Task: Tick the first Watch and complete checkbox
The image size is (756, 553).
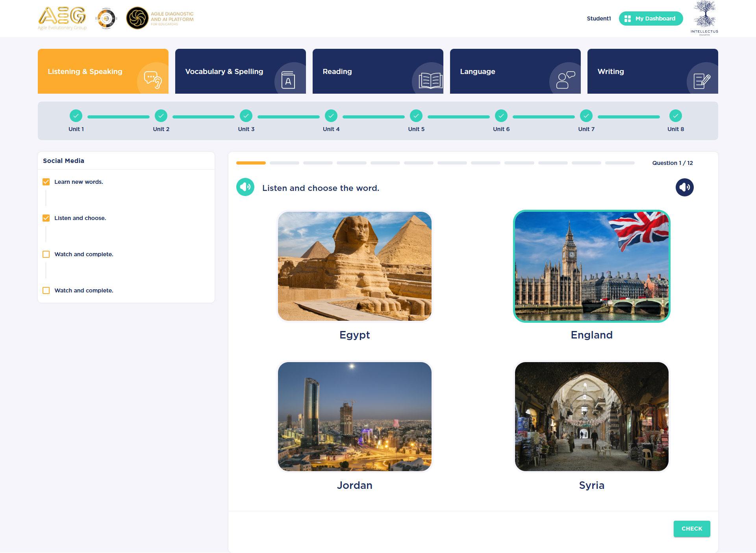Action: coord(46,254)
